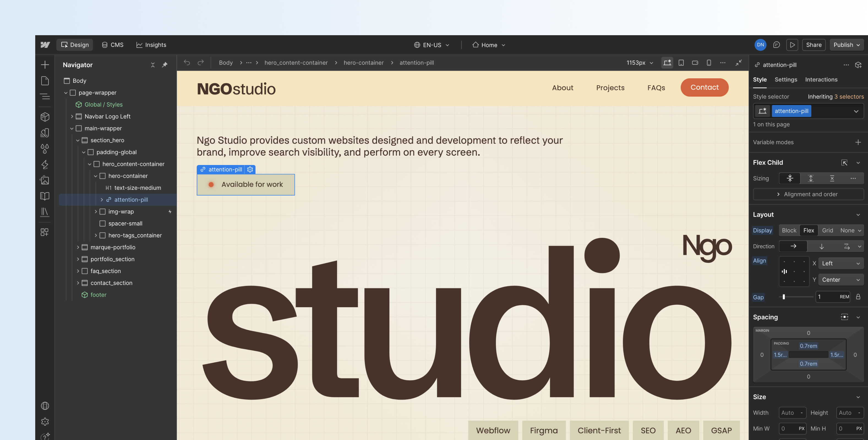This screenshot has width=868, height=440.
Task: Click the Contact button on the canvas
Action: coord(705,87)
